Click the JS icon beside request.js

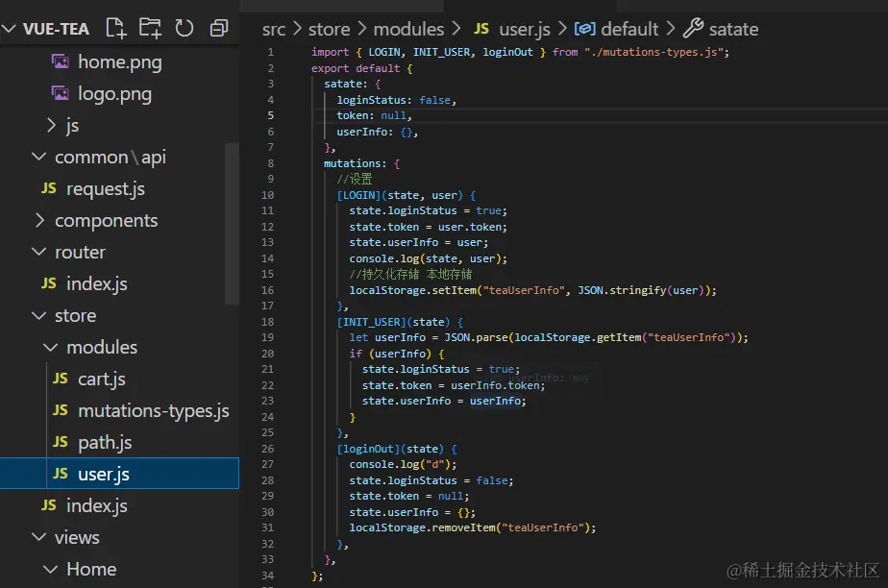(49, 188)
